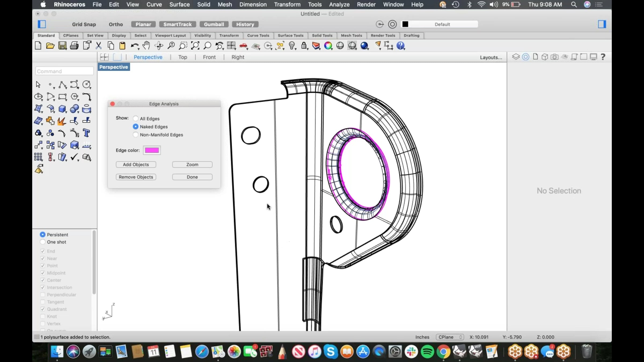Screen dimensions: 644x362
Task: Click the lock objects padlock icon
Action: (304, 46)
